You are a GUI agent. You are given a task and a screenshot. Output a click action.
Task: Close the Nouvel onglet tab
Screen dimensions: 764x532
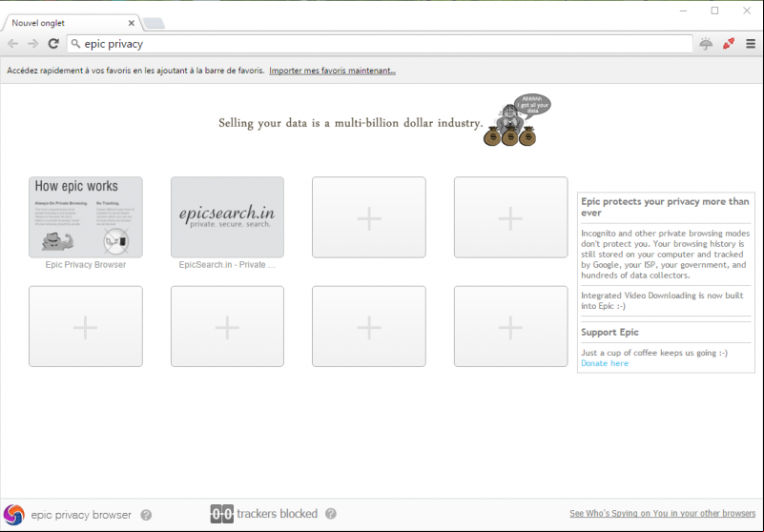coord(132,23)
